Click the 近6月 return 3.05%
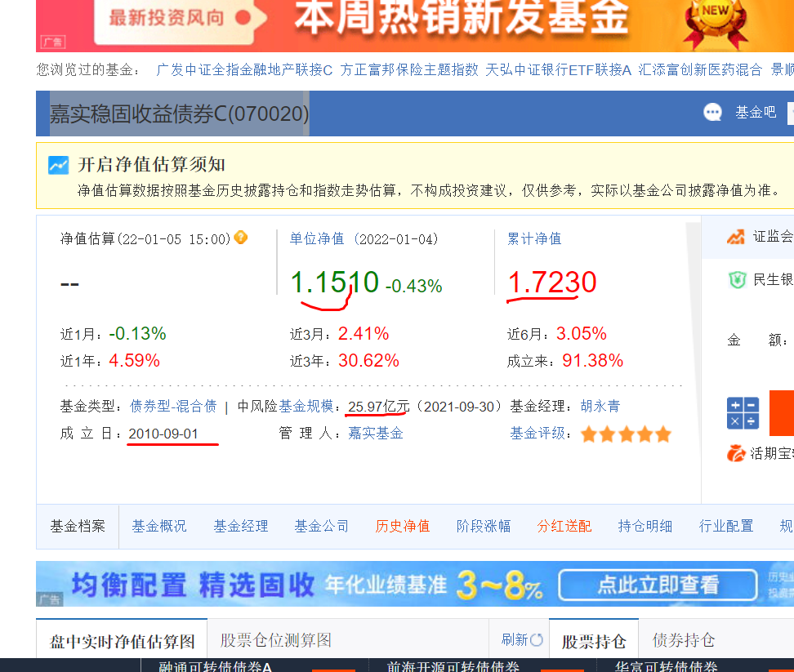 [582, 333]
